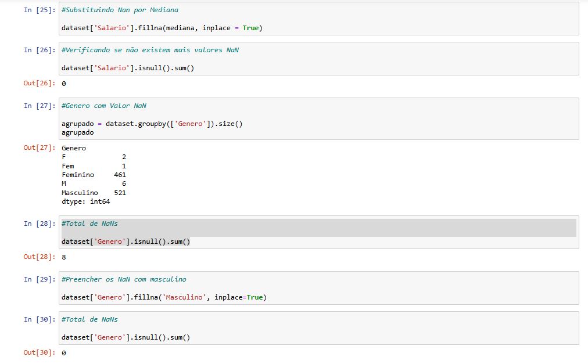Place cursor in the '#Substituindo Nan por Mediana' comment
588x364 pixels.
click(119, 10)
